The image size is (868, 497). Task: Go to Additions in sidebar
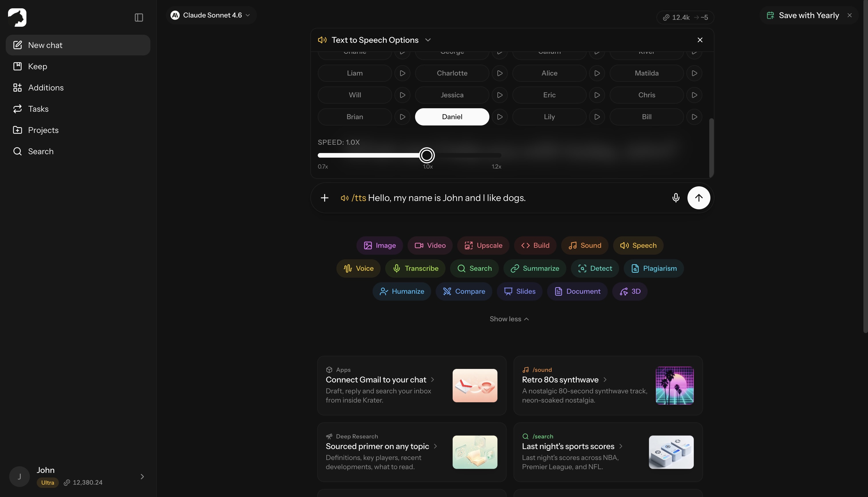78,88
